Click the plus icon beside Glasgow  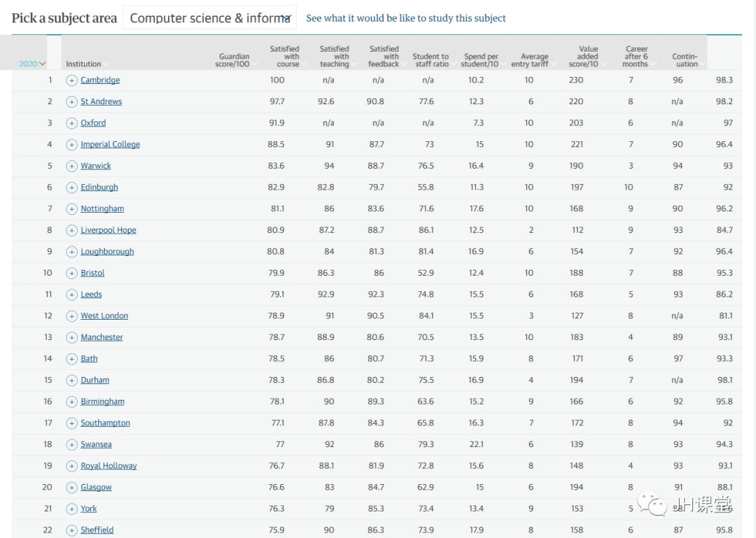71,488
